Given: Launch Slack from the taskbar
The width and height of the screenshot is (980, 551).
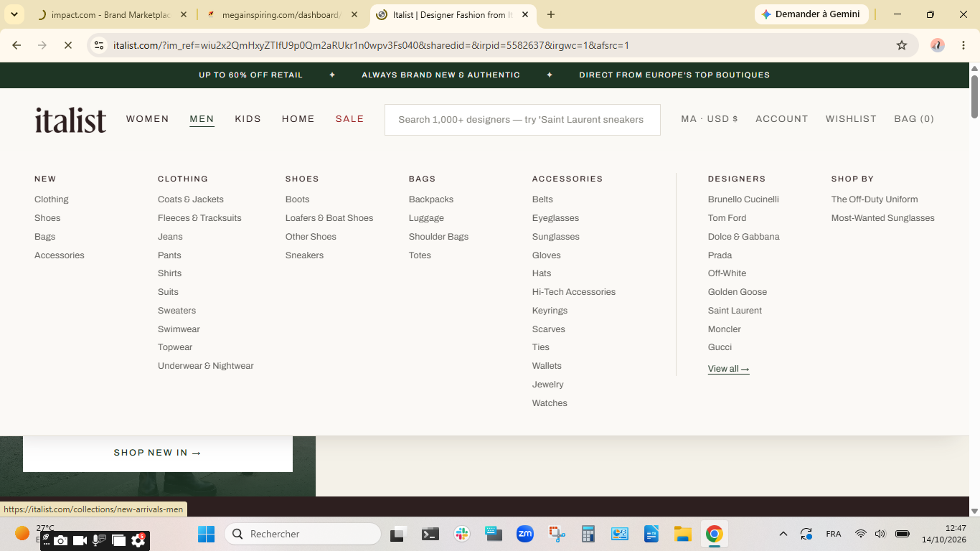Looking at the screenshot, I should pos(462,534).
